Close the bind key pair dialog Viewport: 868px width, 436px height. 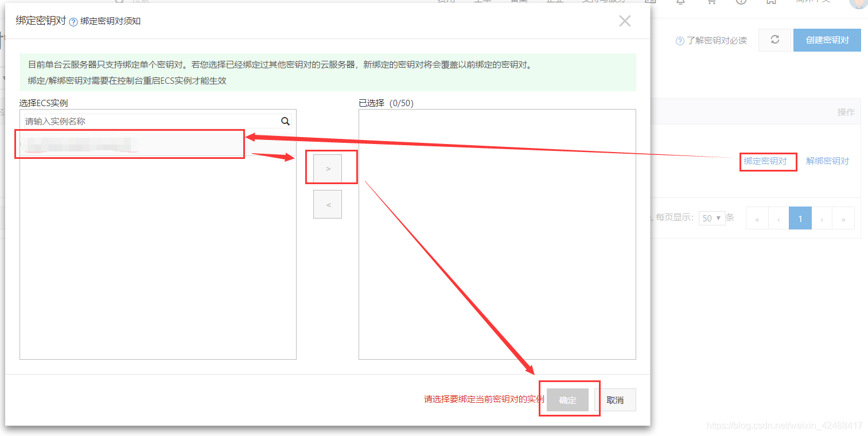click(x=625, y=21)
